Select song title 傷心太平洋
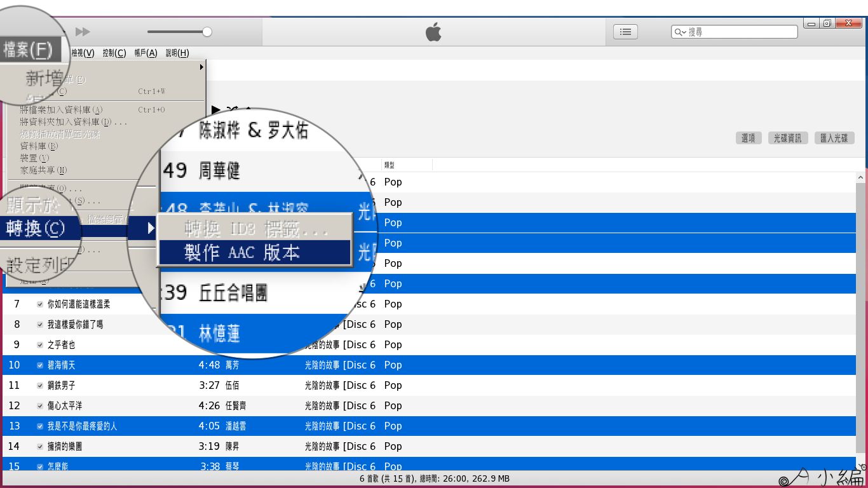Screen dimensions: 868x488 (x=65, y=406)
